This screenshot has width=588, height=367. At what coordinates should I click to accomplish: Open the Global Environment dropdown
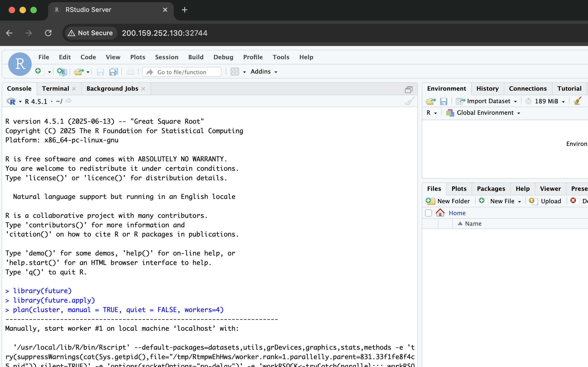pos(485,113)
